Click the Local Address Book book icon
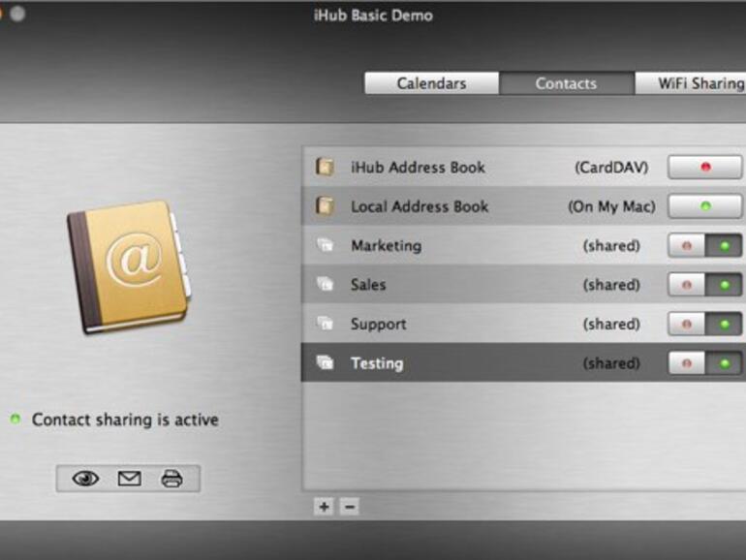Screen dimensions: 746x560 click(325, 206)
